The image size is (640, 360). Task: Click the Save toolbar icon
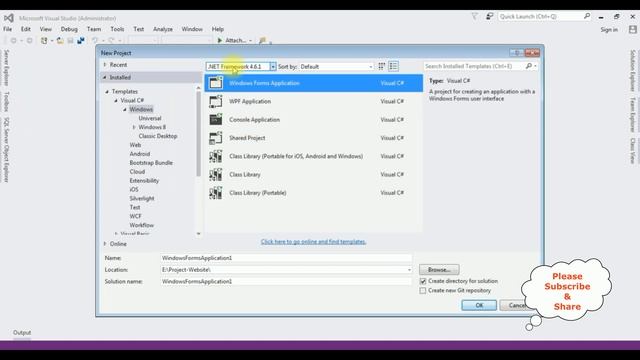tap(70, 40)
